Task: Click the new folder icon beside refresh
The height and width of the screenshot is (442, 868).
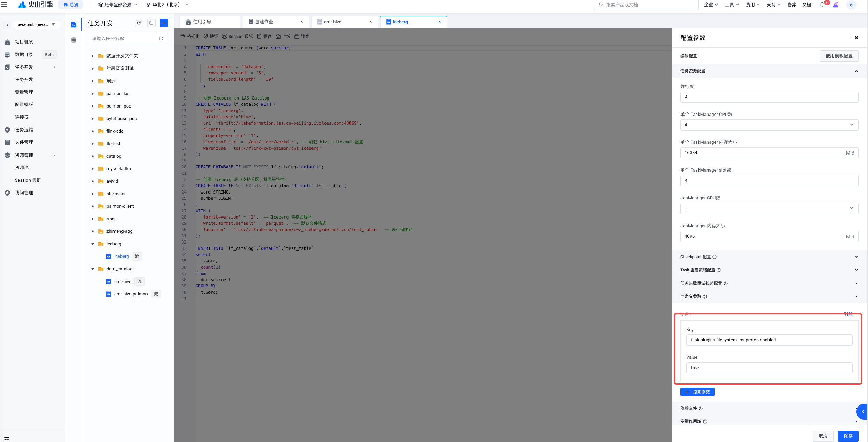Action: (151, 23)
